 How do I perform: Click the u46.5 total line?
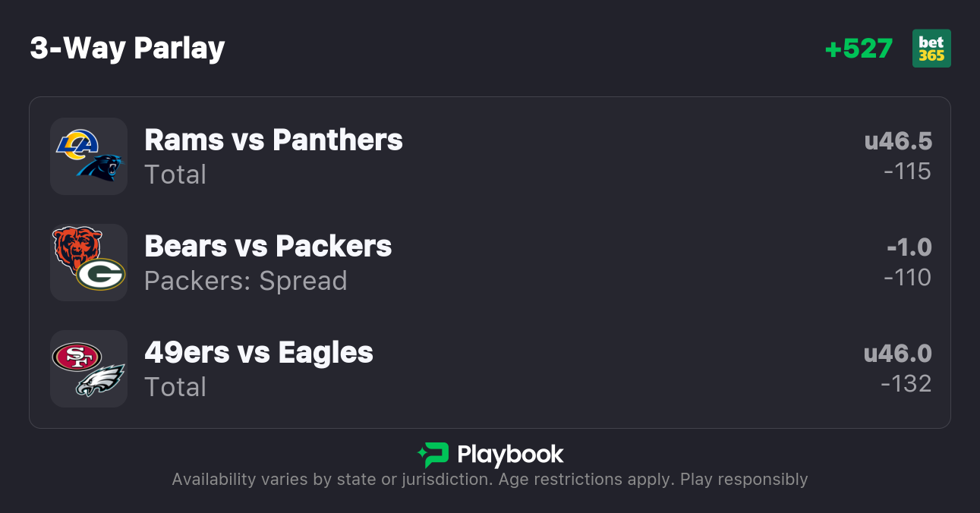pos(898,141)
